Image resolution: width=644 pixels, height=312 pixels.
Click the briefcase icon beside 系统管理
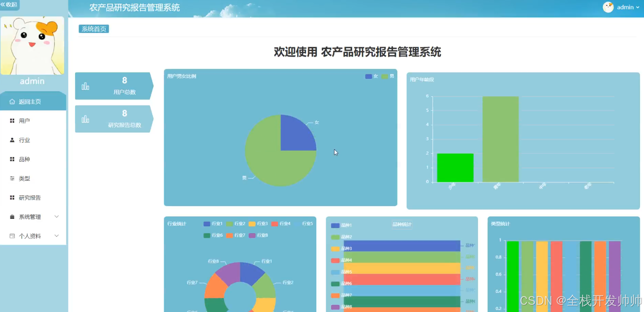(12, 217)
